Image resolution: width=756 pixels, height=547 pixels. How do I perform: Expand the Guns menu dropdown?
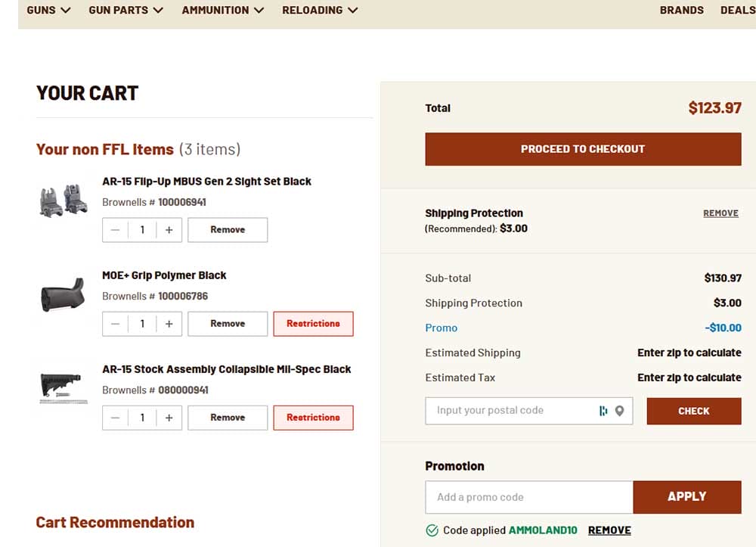click(x=48, y=11)
